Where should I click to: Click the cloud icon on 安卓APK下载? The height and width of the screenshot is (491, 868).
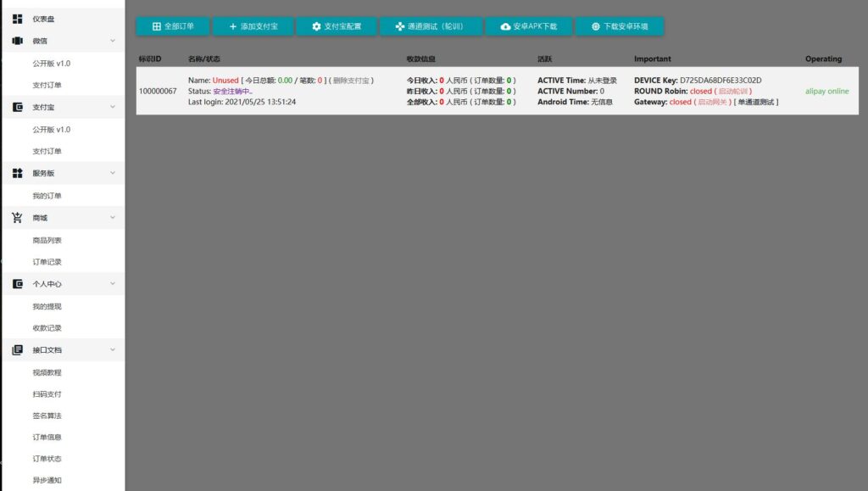[x=506, y=26]
